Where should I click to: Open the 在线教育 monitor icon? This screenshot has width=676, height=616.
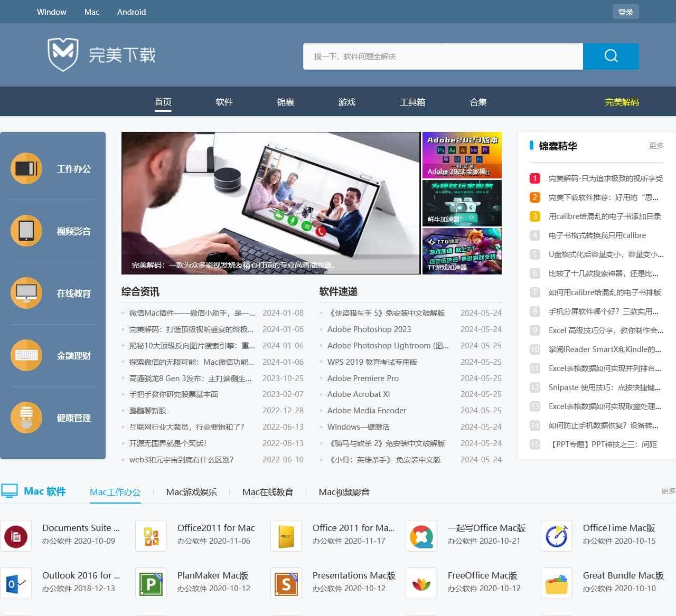(26, 293)
